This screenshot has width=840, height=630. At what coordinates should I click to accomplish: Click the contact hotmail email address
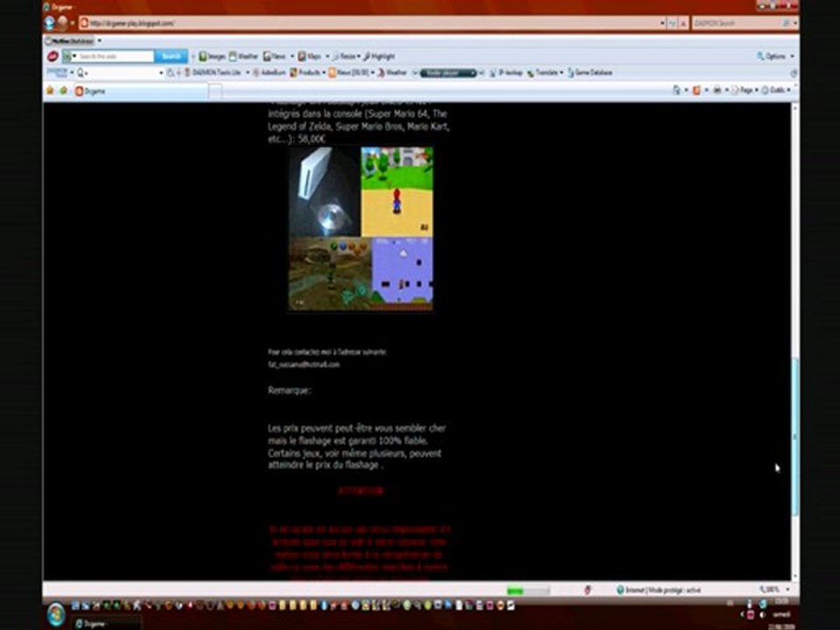304,364
